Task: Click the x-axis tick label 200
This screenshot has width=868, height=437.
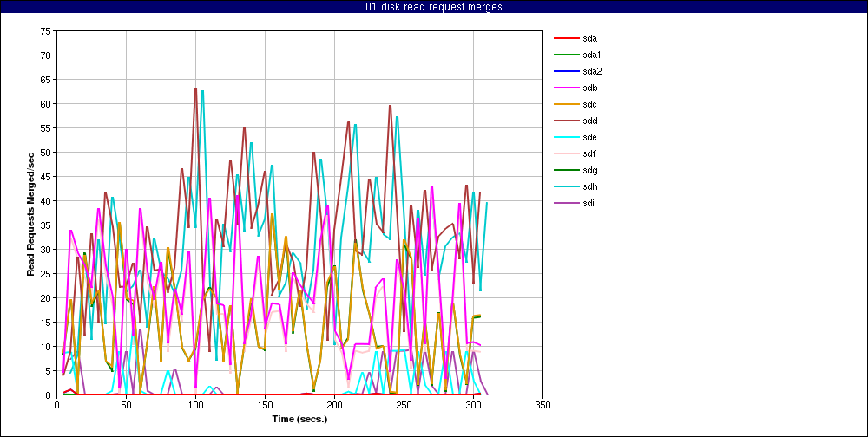Action: [334, 405]
